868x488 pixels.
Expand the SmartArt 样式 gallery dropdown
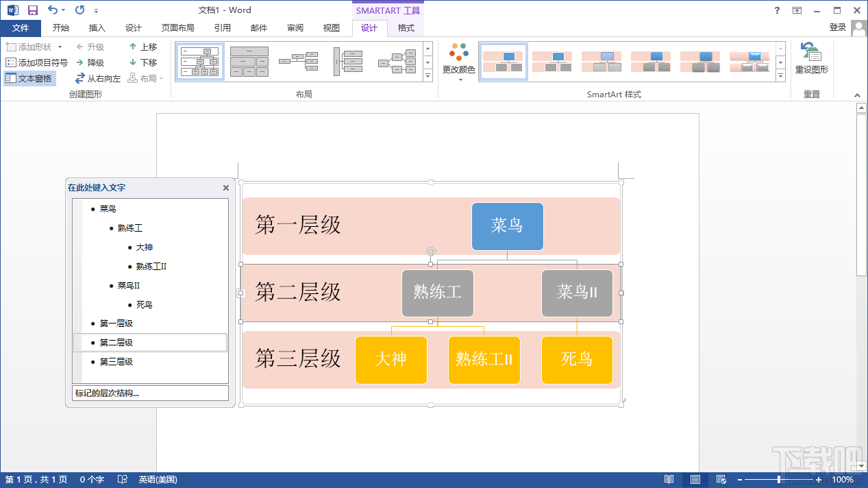780,76
